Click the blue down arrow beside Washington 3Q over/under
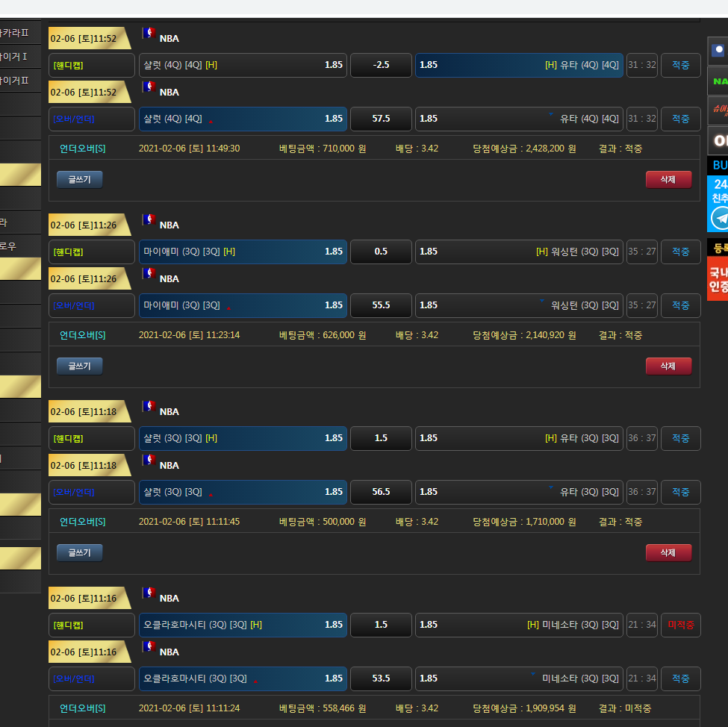The image size is (728, 727). click(542, 301)
